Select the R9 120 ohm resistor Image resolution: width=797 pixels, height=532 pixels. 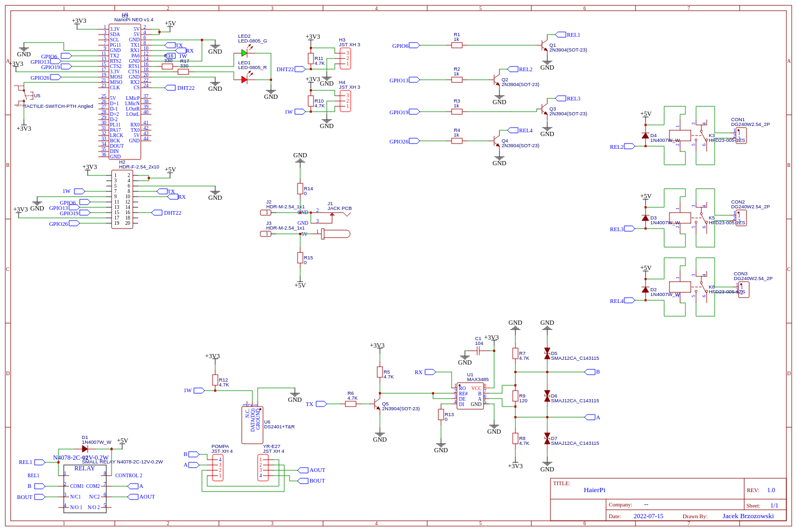515,396
